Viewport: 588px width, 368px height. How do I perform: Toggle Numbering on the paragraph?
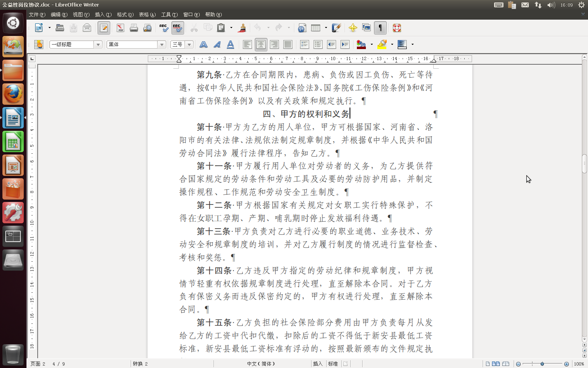[305, 44]
